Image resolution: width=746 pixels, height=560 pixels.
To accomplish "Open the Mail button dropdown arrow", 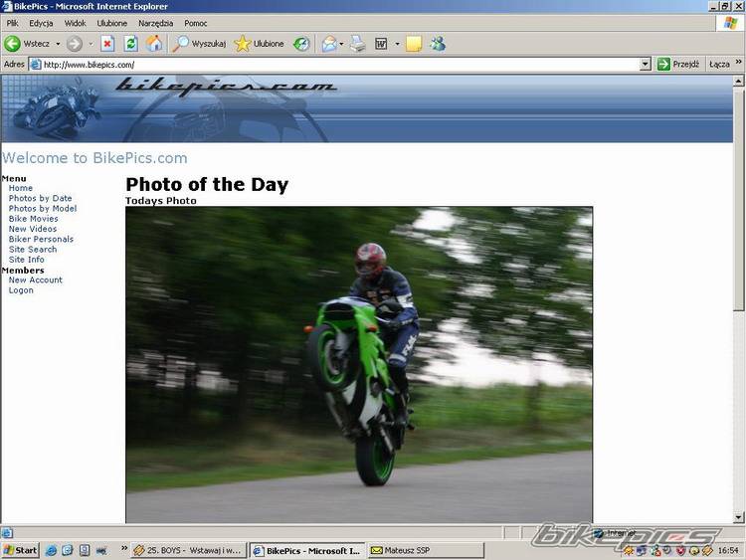I will coord(341,44).
